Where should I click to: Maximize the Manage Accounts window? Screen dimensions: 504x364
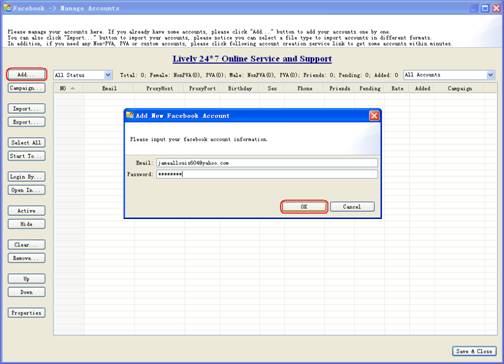485,8
